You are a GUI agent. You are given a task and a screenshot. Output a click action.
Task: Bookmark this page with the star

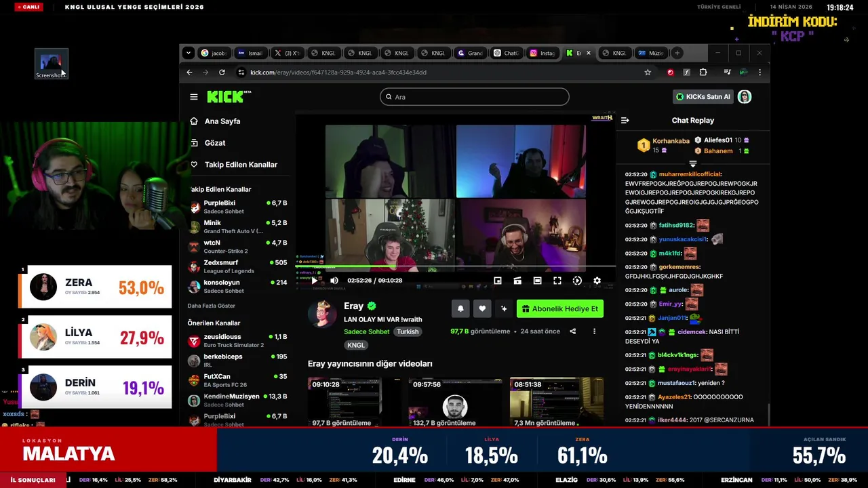(648, 73)
